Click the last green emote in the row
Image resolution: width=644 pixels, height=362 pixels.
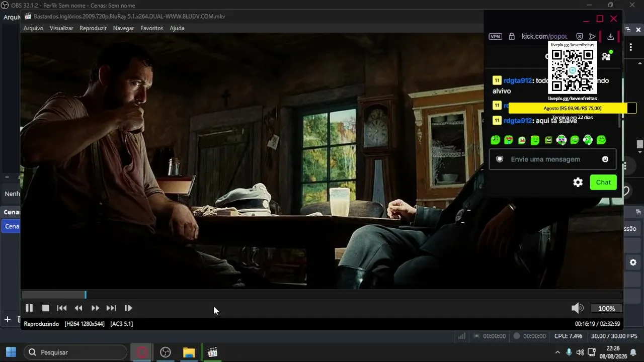coord(601,140)
